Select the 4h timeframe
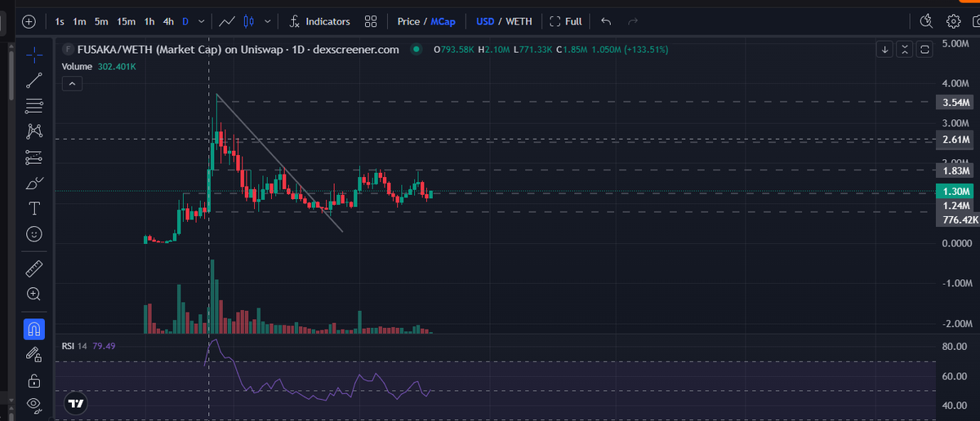The image size is (980, 421). pyautogui.click(x=168, y=21)
